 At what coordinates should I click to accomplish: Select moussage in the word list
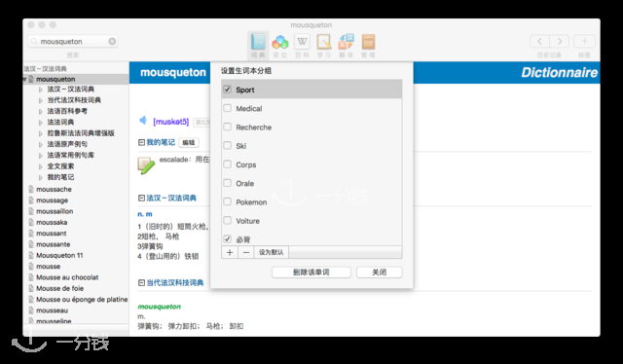[52, 200]
